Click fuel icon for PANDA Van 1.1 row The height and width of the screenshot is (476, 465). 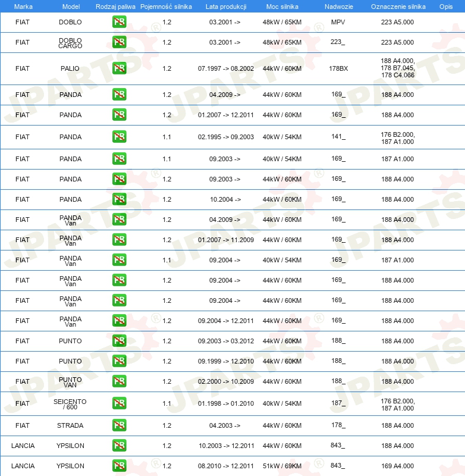[x=119, y=260]
